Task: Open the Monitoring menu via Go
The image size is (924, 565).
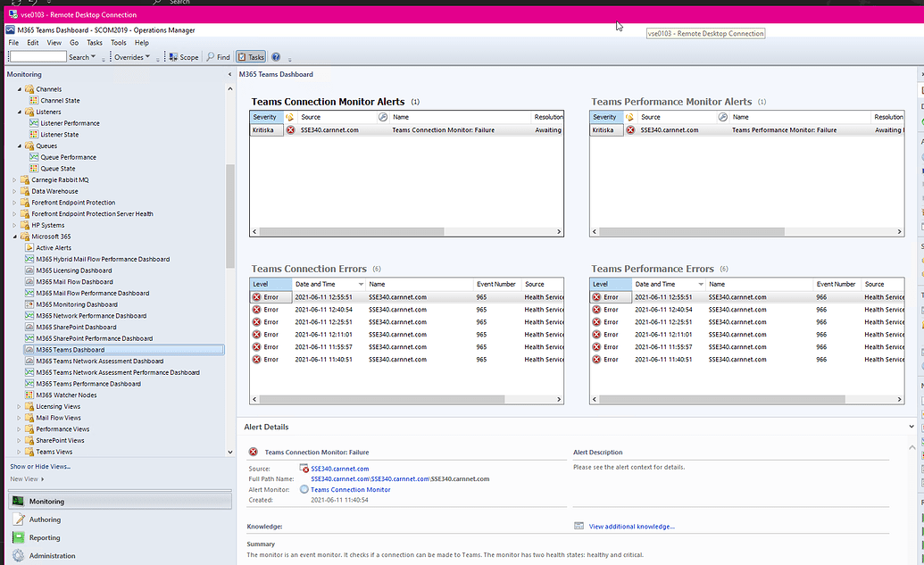Action: (x=74, y=41)
